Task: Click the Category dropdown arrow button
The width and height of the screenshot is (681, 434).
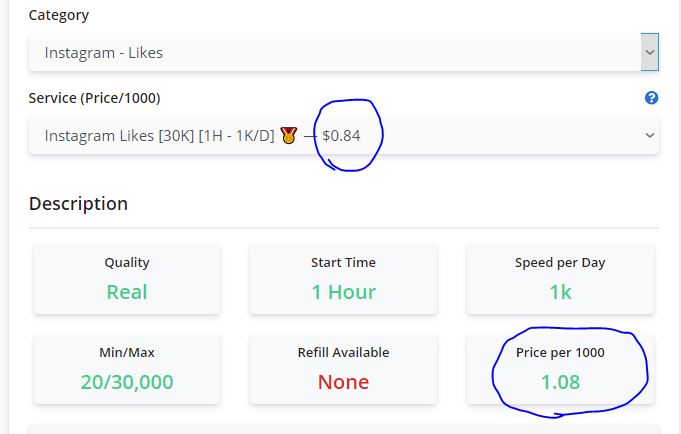Action: (650, 52)
